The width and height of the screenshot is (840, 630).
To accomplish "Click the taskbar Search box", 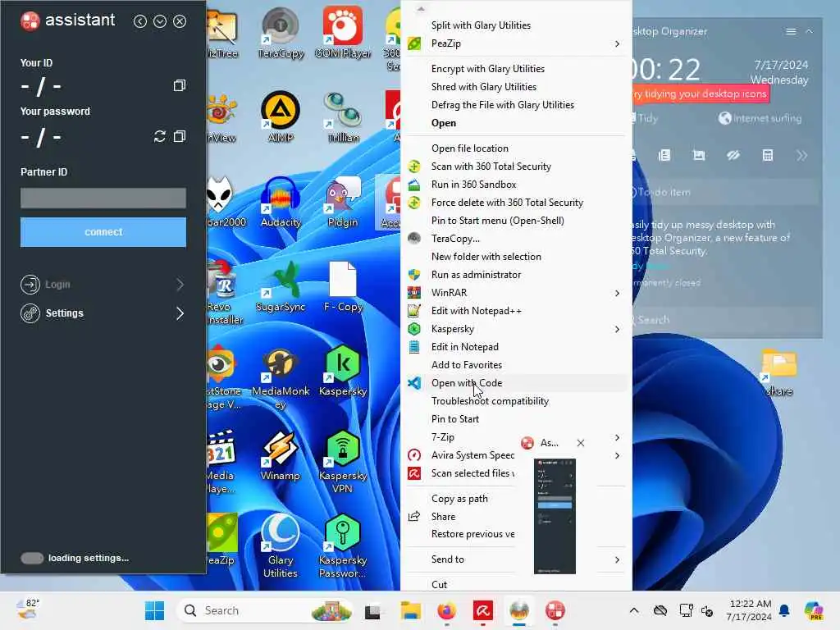I will coord(265,610).
